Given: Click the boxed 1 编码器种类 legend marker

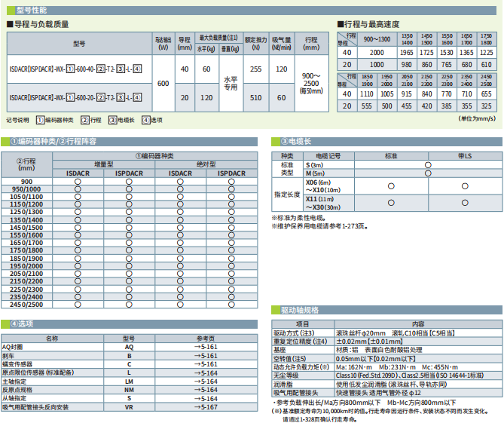Looking at the screenshot, I should pos(40,120).
